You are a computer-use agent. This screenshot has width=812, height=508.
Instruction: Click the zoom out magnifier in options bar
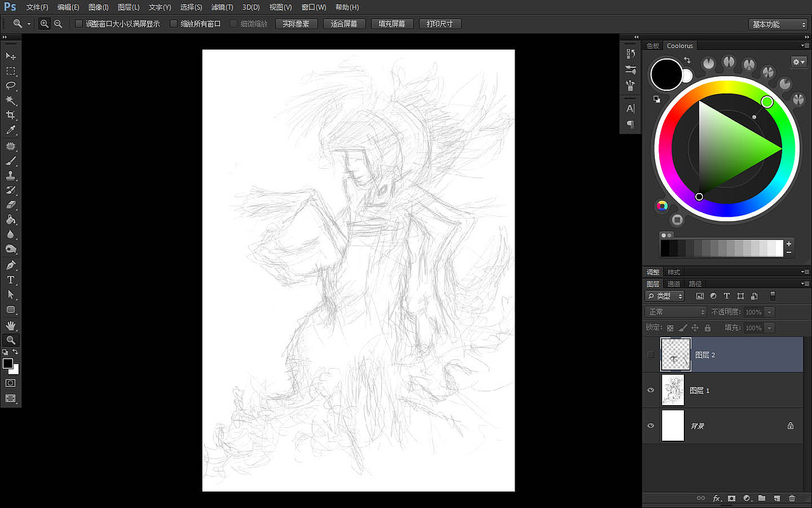click(x=58, y=24)
